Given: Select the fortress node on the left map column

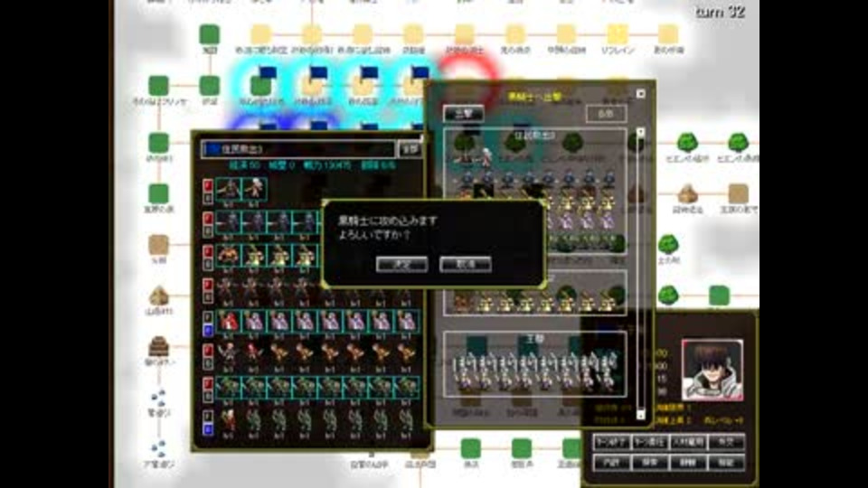Looking at the screenshot, I should click(x=159, y=347).
